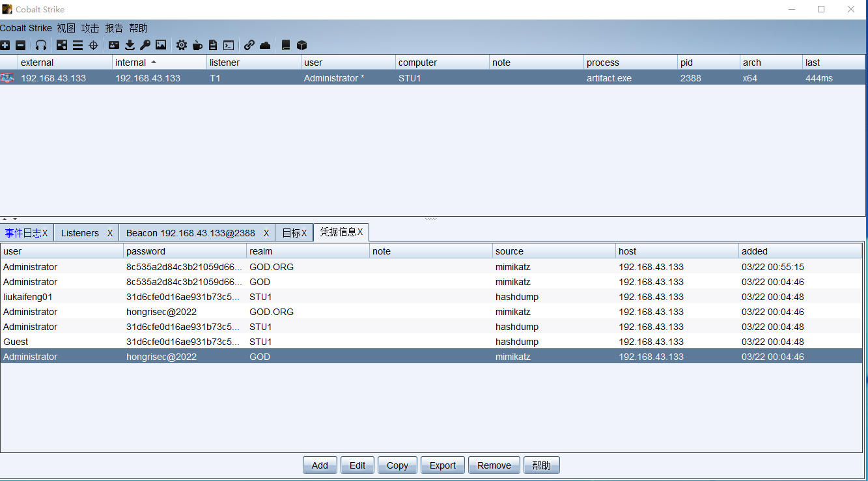
Task: Click the Remove button
Action: pos(494,465)
